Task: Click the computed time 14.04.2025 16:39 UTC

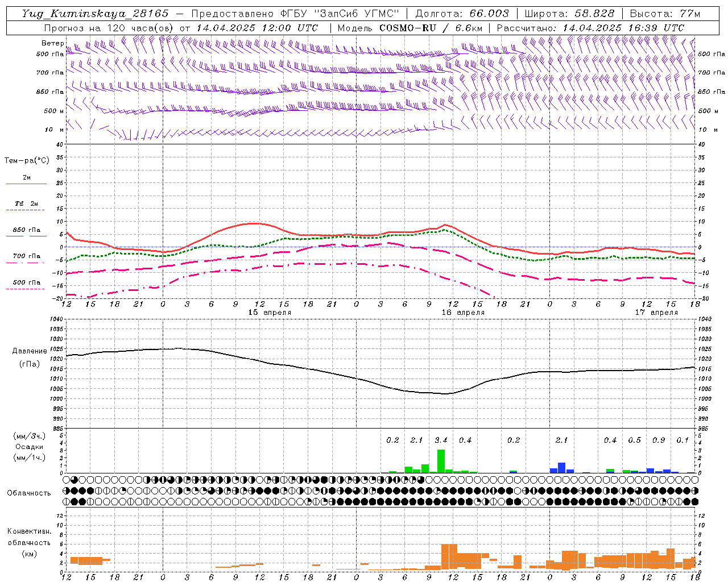Action: pyautogui.click(x=623, y=28)
